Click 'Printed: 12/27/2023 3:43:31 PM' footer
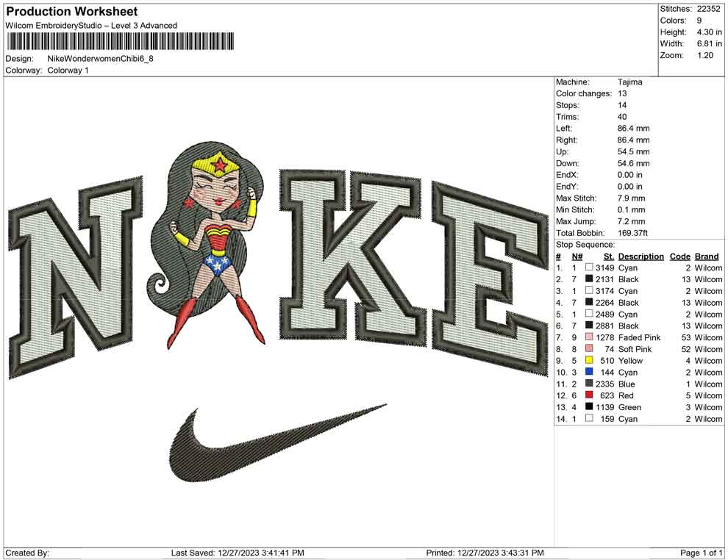728x560 pixels. click(x=485, y=553)
